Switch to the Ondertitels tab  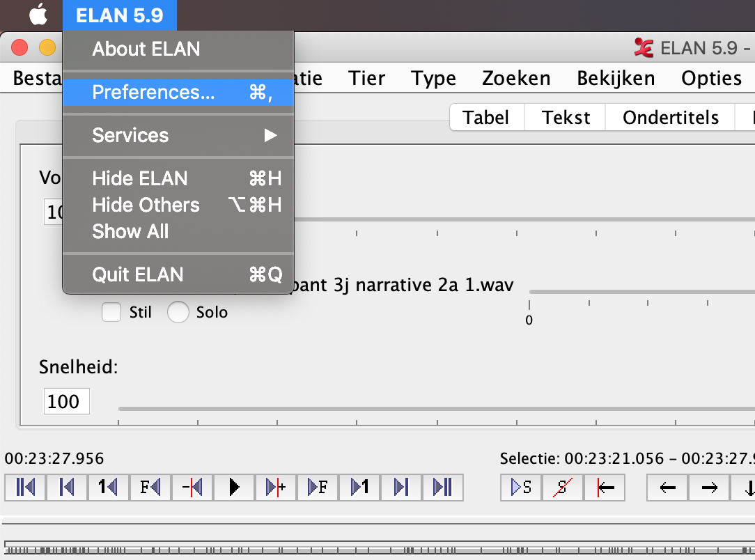coord(670,118)
